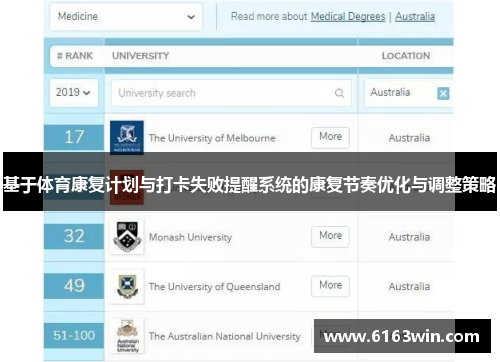This screenshot has height=362, width=500.
Task: Focus the University search field
Action: coord(231,93)
